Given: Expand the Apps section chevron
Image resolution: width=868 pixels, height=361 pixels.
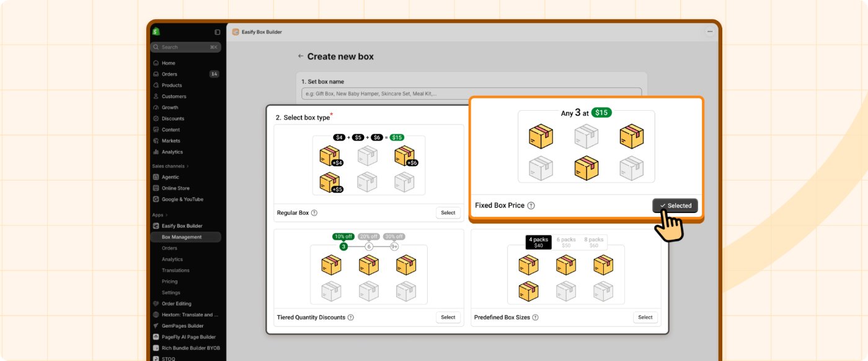Looking at the screenshot, I should point(166,215).
